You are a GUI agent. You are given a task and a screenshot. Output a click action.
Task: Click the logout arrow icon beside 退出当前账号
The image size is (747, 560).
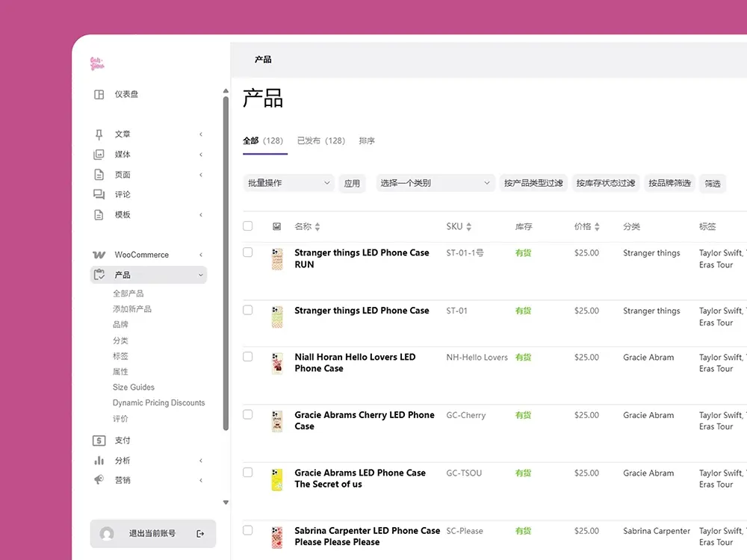(x=200, y=534)
